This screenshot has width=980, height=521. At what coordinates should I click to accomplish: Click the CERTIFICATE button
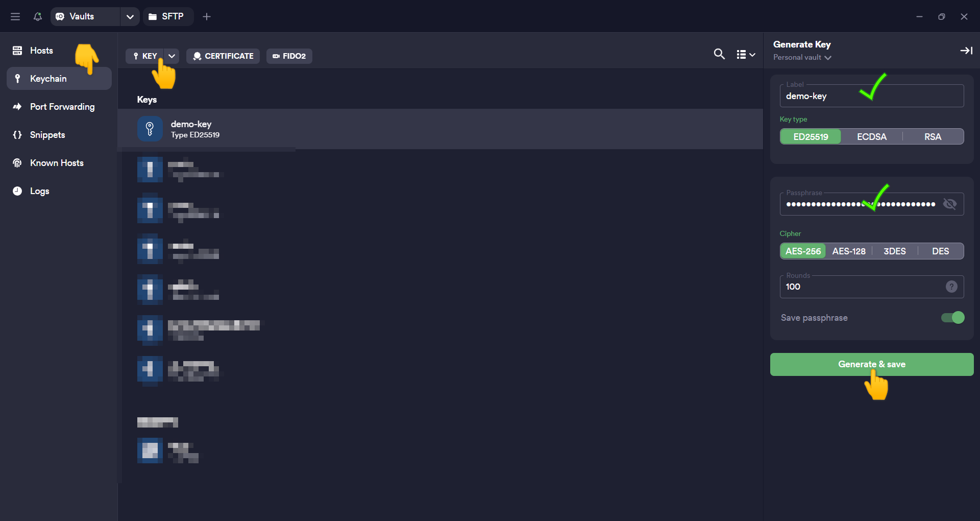coord(223,56)
